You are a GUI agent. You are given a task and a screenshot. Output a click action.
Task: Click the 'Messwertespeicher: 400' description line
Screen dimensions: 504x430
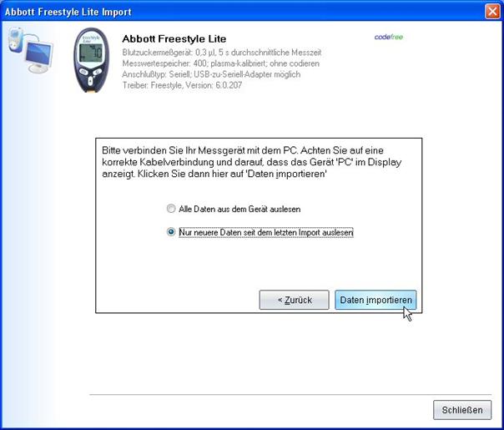221,63
